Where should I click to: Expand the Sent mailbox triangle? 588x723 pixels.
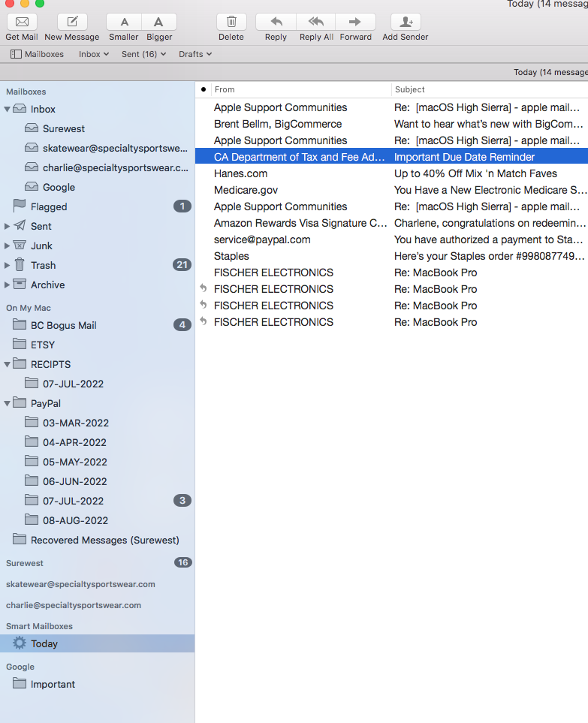(7, 227)
